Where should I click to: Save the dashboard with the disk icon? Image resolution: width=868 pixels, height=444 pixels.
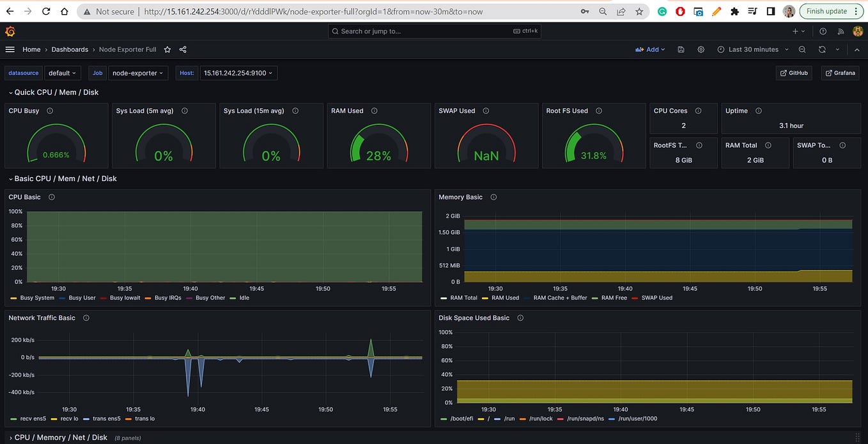tap(681, 49)
